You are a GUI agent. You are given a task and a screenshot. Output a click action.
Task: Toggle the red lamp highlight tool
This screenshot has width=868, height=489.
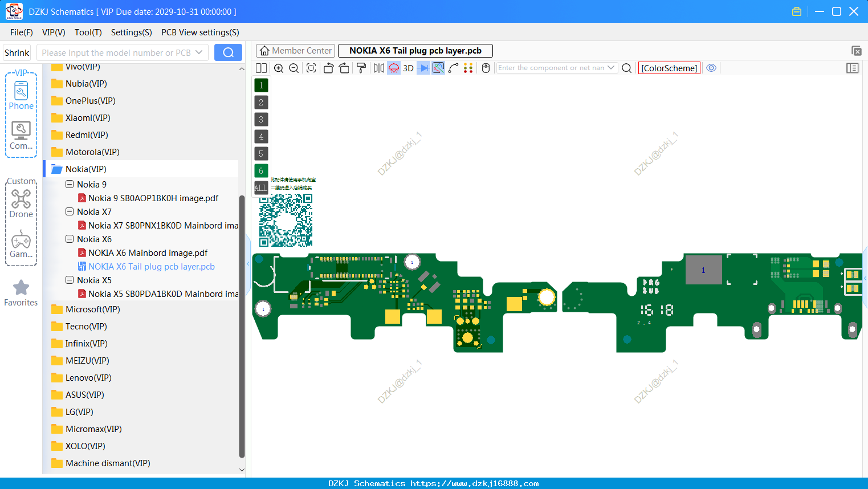click(394, 68)
